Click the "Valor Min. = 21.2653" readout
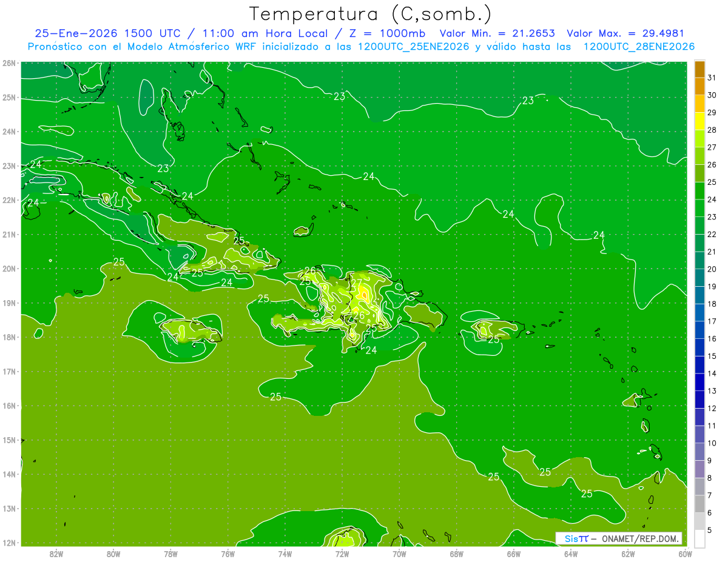Viewport: 728px width, 562px height. pos(497,33)
